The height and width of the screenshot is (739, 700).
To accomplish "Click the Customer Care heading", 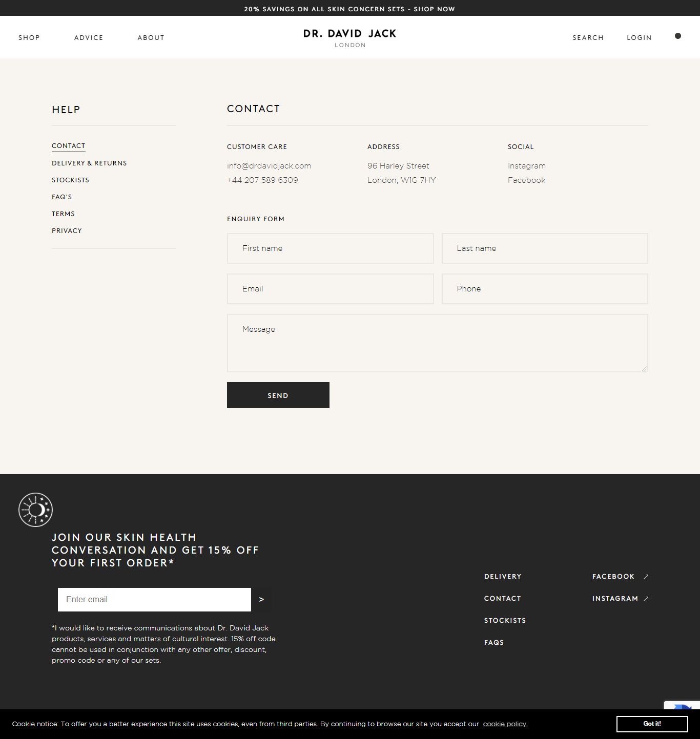I will [257, 147].
